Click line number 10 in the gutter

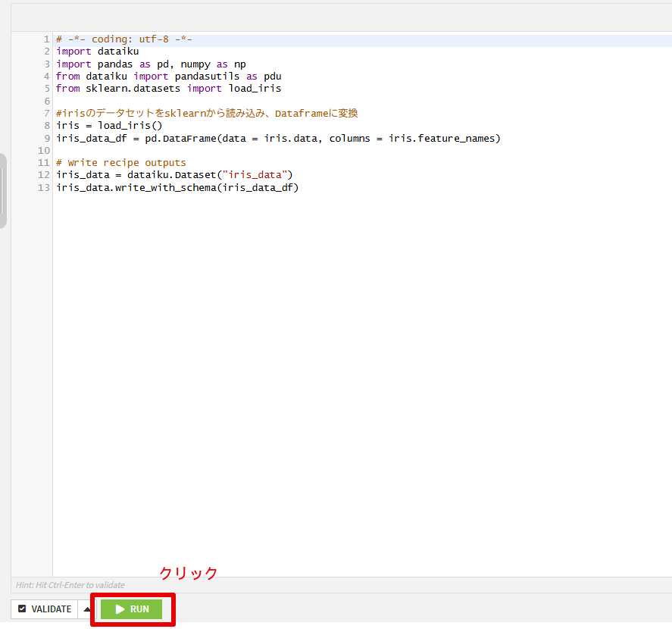click(x=44, y=151)
